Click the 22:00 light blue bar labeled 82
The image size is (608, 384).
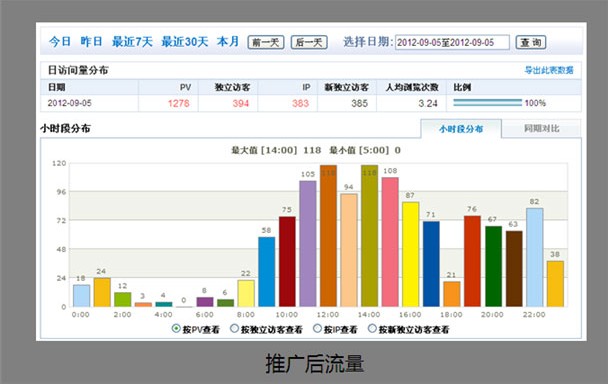(534, 258)
